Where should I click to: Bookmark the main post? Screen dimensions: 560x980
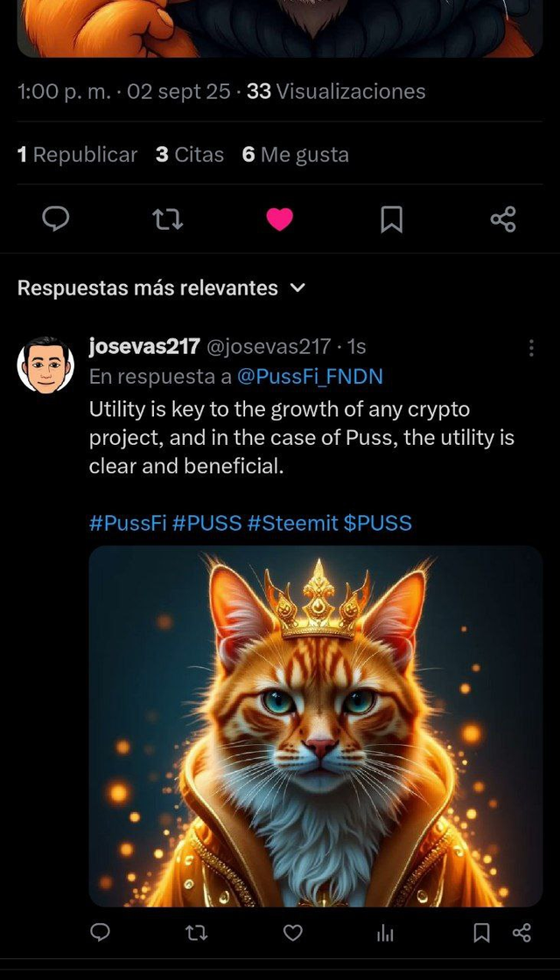[x=391, y=219]
